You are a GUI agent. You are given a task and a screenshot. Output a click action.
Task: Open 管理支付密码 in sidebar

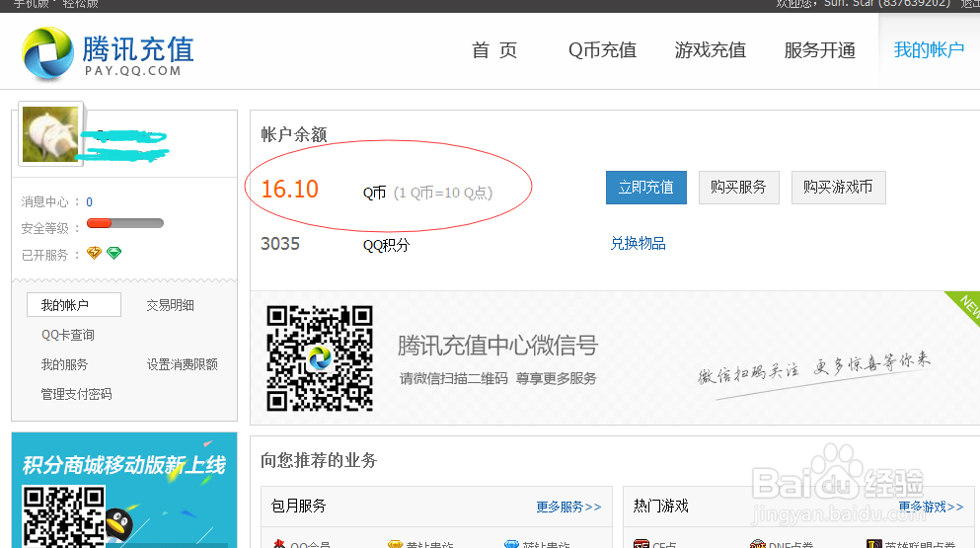pos(76,394)
